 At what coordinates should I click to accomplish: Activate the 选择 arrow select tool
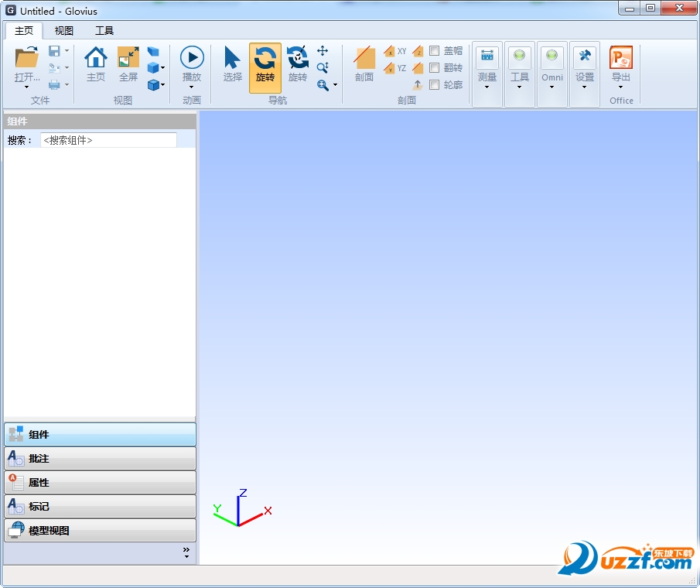tap(232, 57)
